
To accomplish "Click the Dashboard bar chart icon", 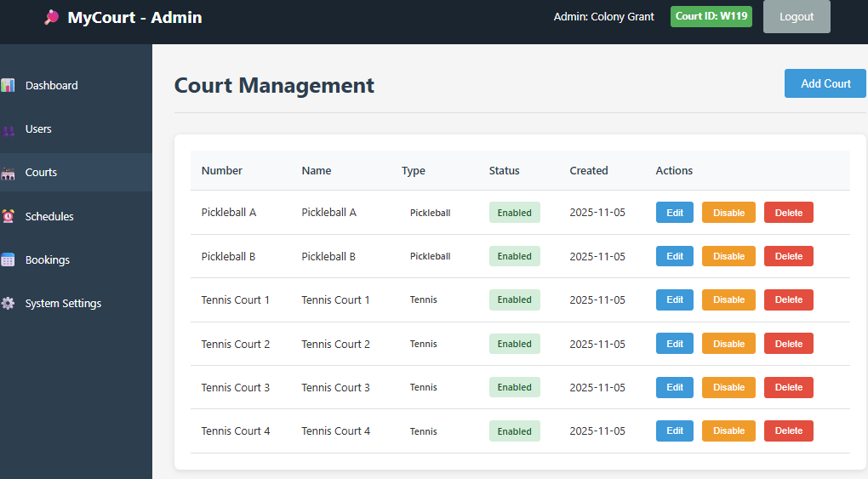I will coord(8,85).
